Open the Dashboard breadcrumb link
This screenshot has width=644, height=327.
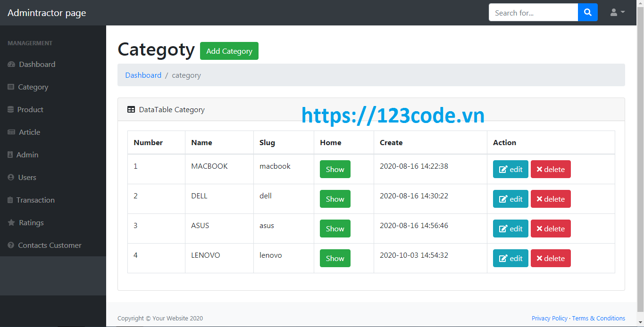coord(143,75)
